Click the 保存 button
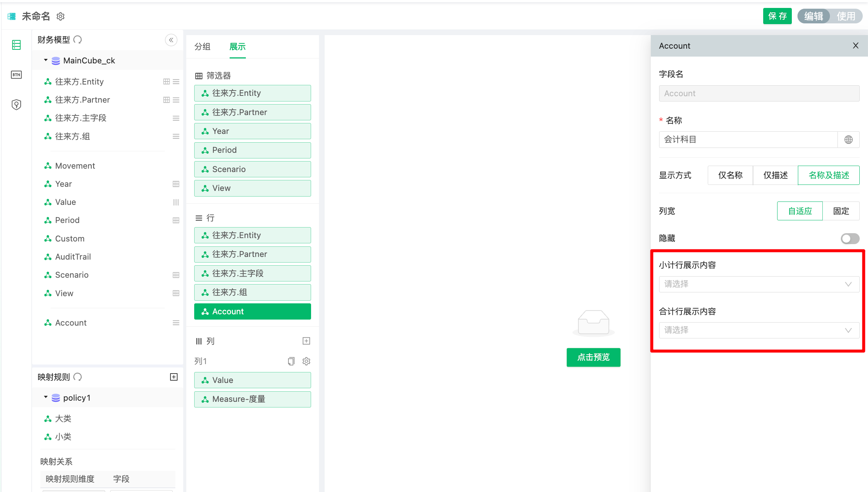 point(777,16)
